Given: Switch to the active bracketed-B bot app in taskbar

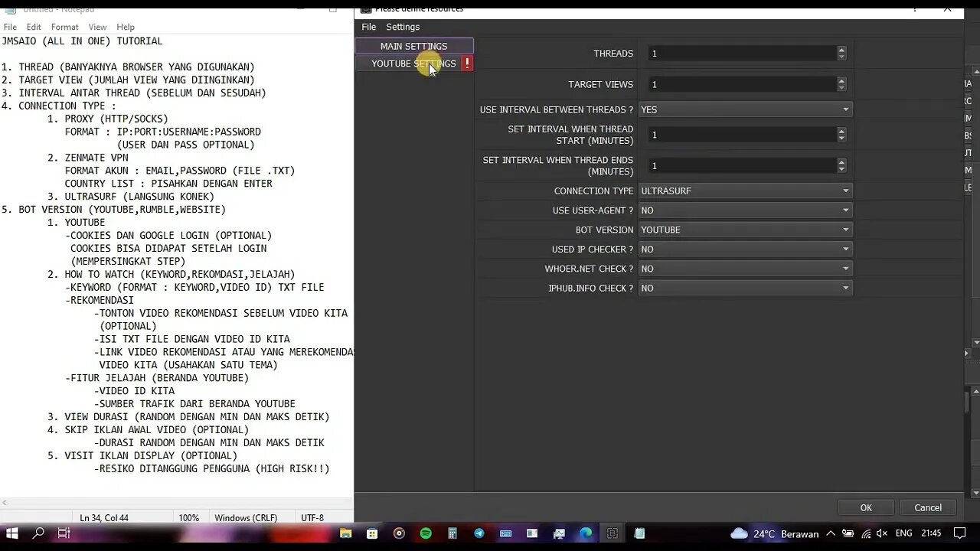Looking at the screenshot, I should coord(612,533).
